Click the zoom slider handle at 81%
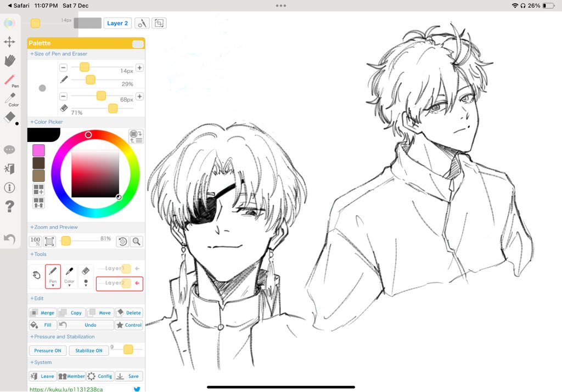The image size is (562, 392). coord(66,241)
